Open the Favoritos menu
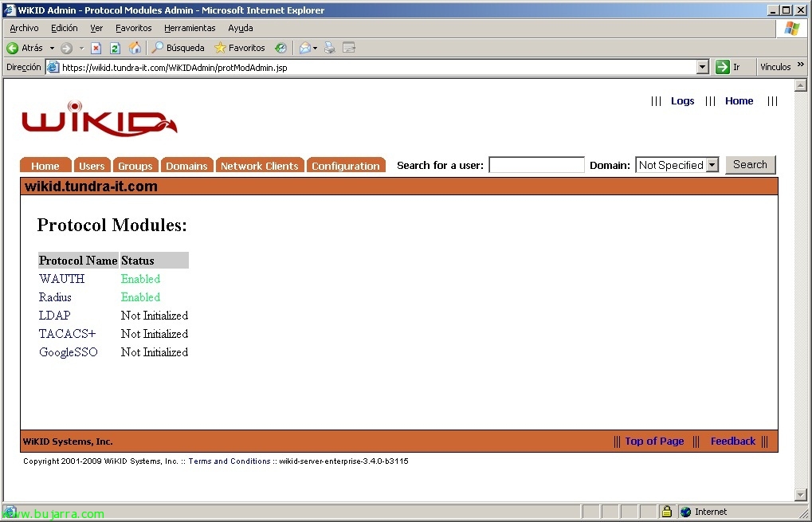Screen dimensions: 812x522 134,28
